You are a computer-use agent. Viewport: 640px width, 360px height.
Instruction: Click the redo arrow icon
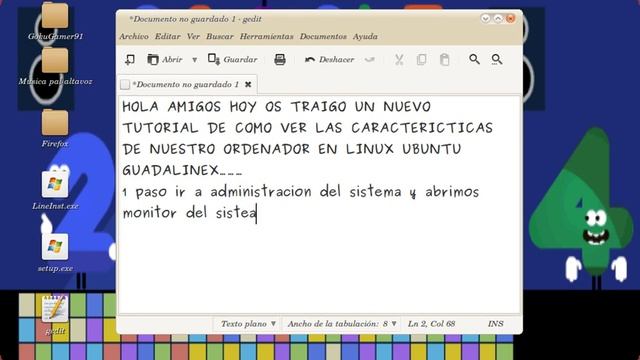(370, 60)
